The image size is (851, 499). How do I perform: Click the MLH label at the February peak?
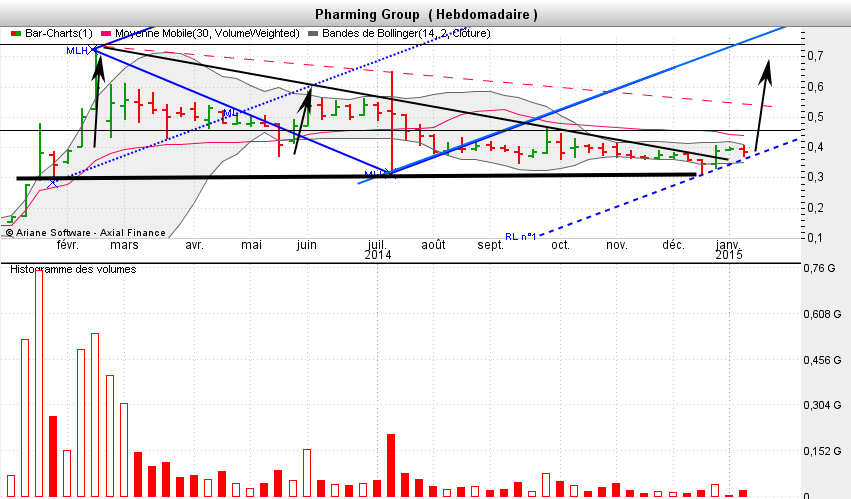click(77, 50)
